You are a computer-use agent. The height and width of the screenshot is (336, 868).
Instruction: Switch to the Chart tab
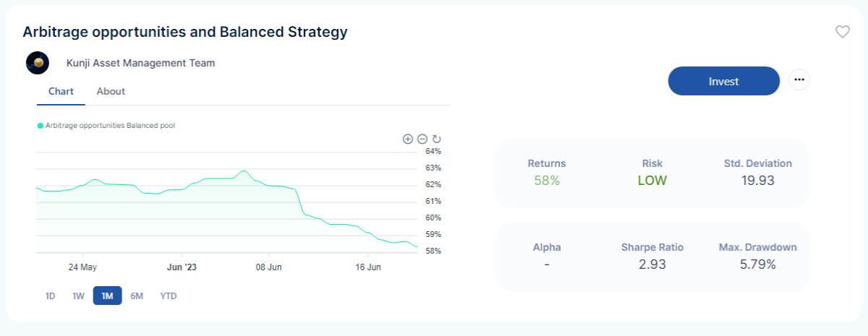pyautogui.click(x=61, y=91)
